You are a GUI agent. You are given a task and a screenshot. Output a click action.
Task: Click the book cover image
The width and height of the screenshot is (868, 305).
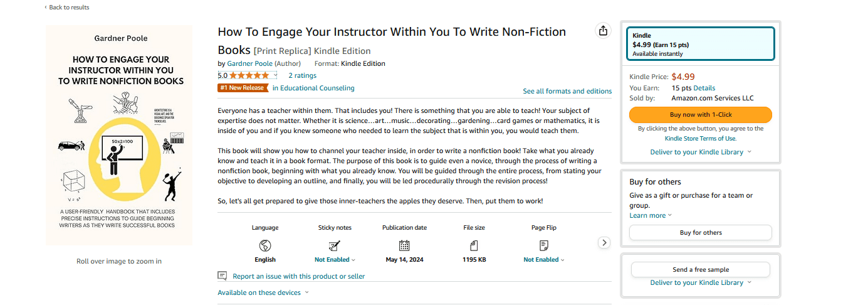[119, 135]
